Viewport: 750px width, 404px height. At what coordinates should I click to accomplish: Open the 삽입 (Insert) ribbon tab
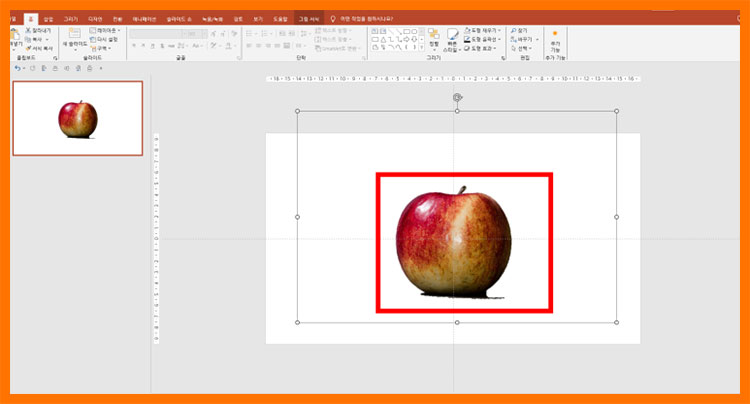[x=48, y=19]
